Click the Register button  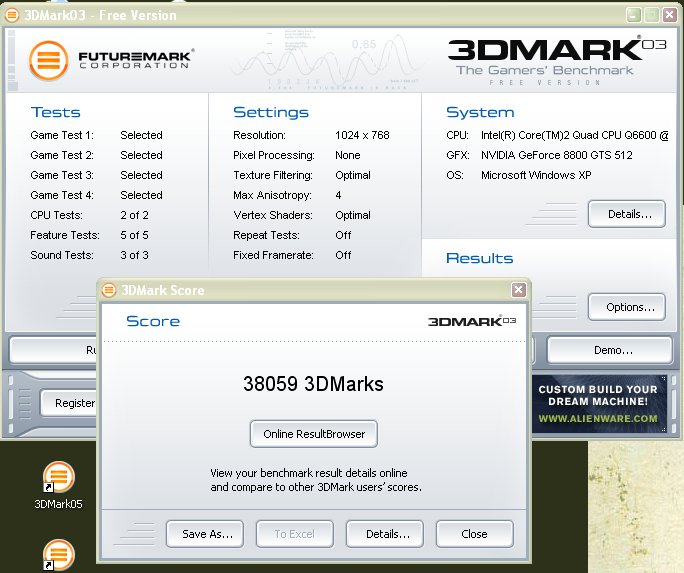click(x=68, y=403)
